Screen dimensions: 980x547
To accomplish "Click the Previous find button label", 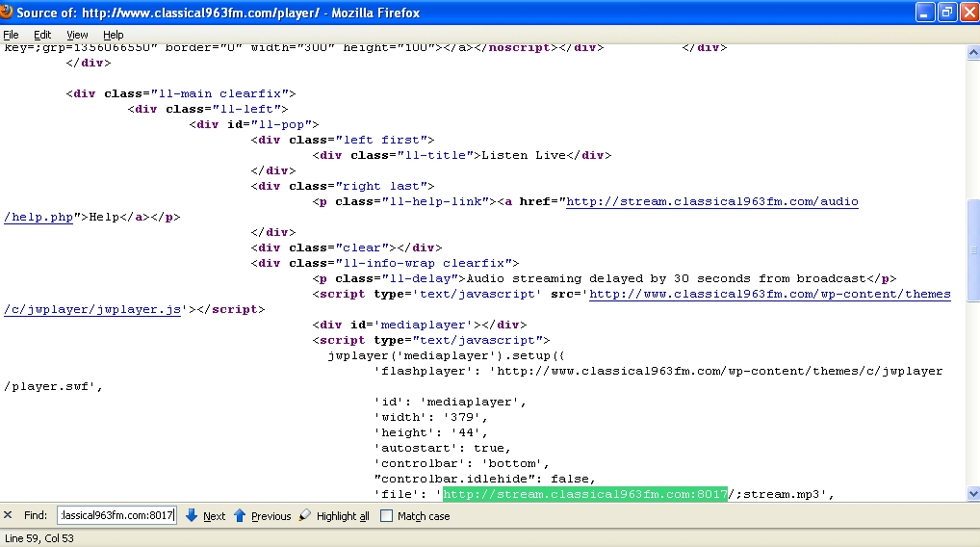I will (x=271, y=516).
